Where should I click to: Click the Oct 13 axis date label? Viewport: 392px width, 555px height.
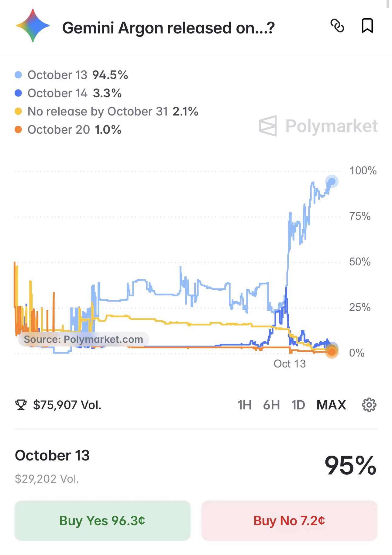[290, 364]
